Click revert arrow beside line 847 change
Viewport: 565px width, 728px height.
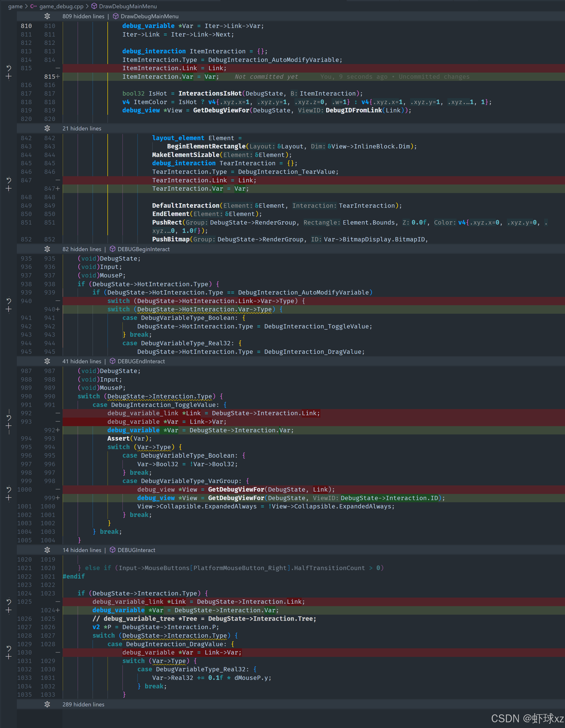(x=9, y=180)
